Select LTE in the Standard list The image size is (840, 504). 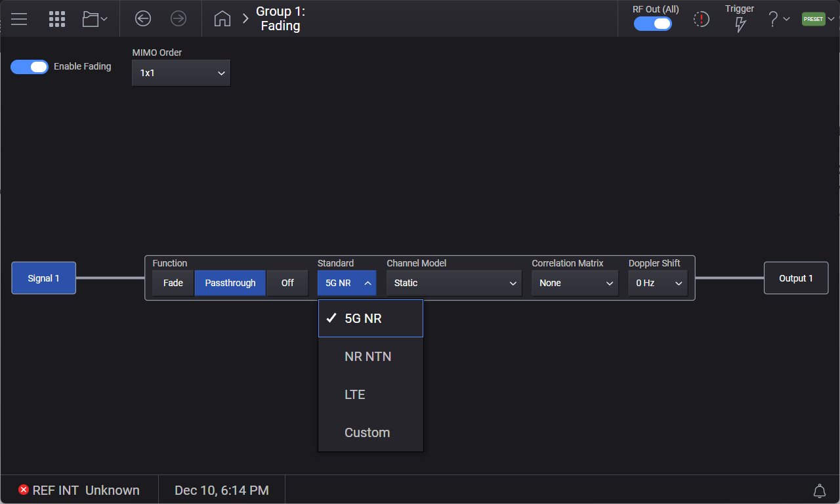tap(355, 395)
